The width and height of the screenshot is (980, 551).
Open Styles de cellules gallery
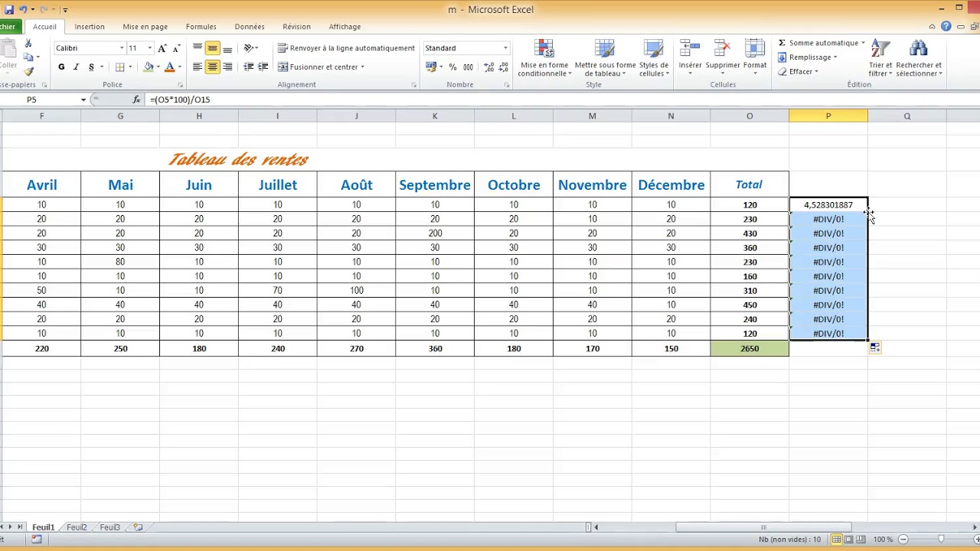pos(654,58)
